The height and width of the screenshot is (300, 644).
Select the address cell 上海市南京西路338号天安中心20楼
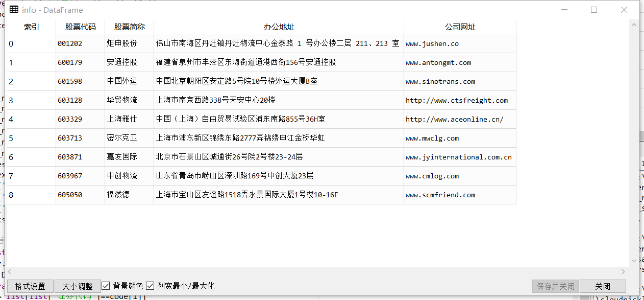[279, 101]
